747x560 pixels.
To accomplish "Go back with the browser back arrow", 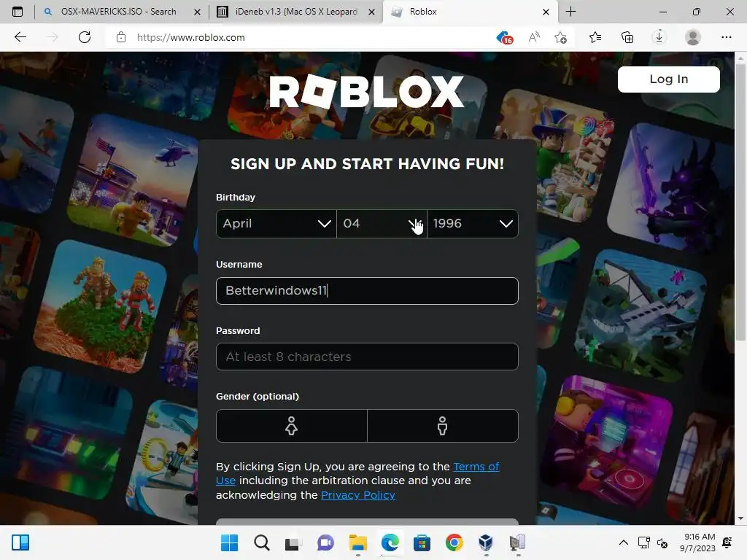I will pos(20,37).
